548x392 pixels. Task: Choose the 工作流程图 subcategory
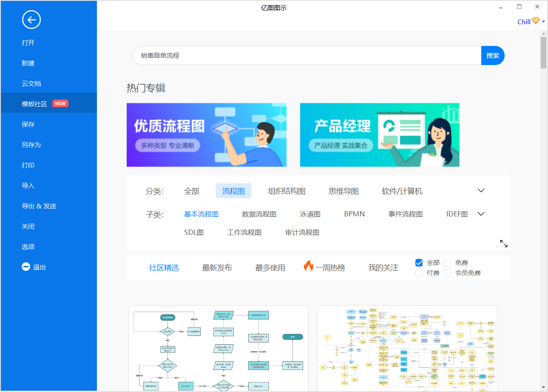pyautogui.click(x=244, y=232)
